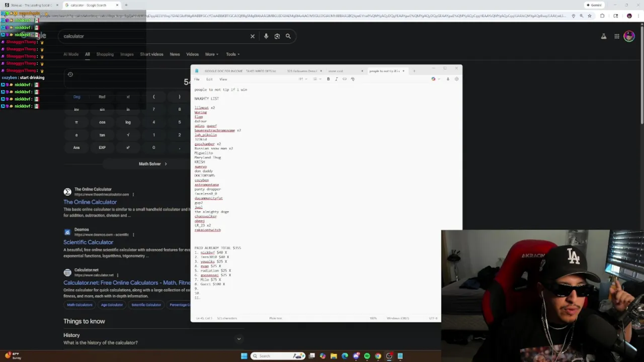Open more options for The Online Calculator result
This screenshot has width=644, height=362.
click(133, 195)
